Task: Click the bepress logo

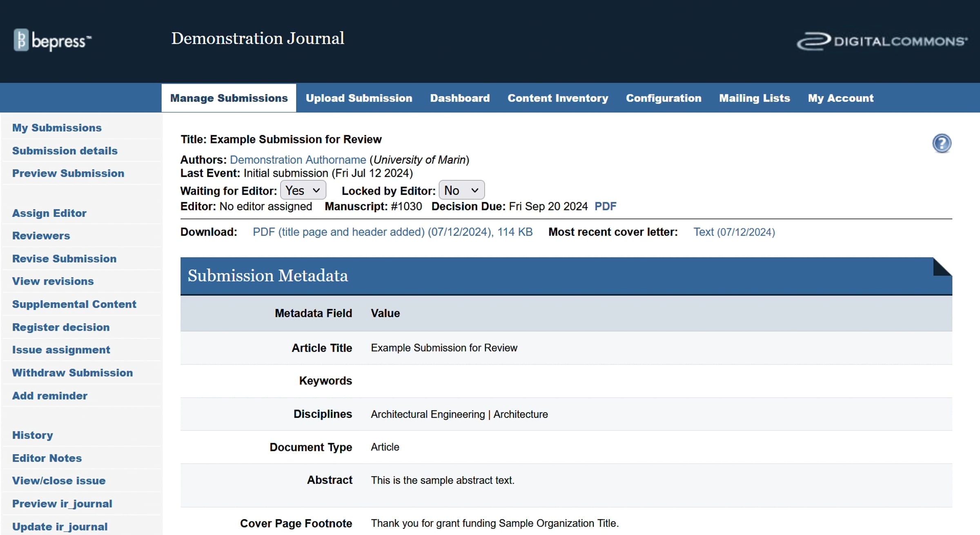Action: pyautogui.click(x=53, y=40)
